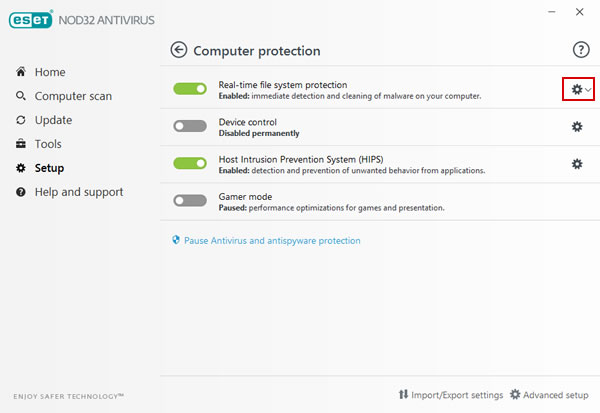Expand Real-time protection gear dropdown
The image size is (600, 413).
579,89
